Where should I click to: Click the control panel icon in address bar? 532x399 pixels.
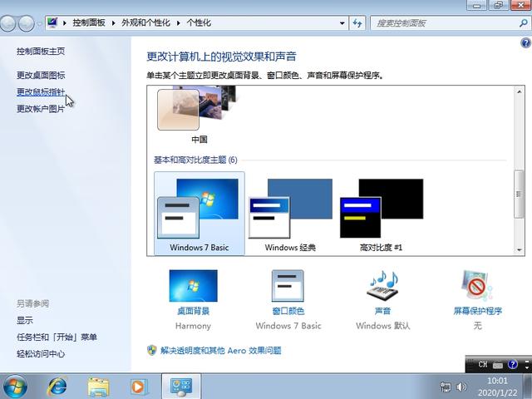52,22
